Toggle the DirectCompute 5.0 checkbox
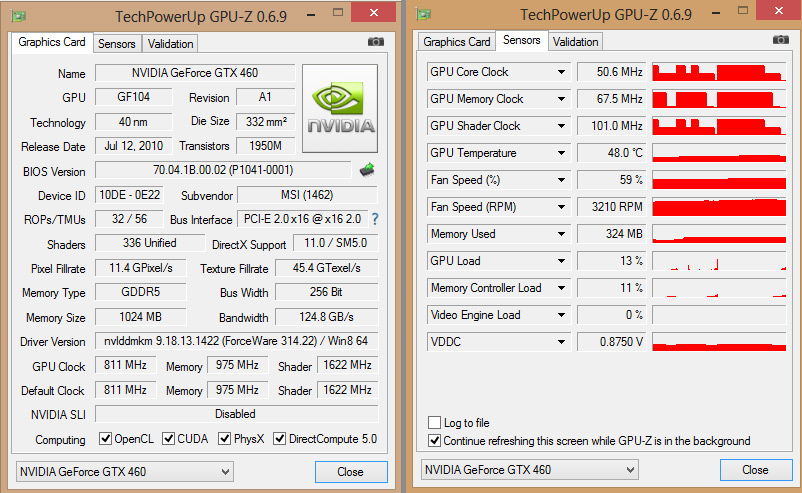Viewport: 802px width, 493px height. 279,439
